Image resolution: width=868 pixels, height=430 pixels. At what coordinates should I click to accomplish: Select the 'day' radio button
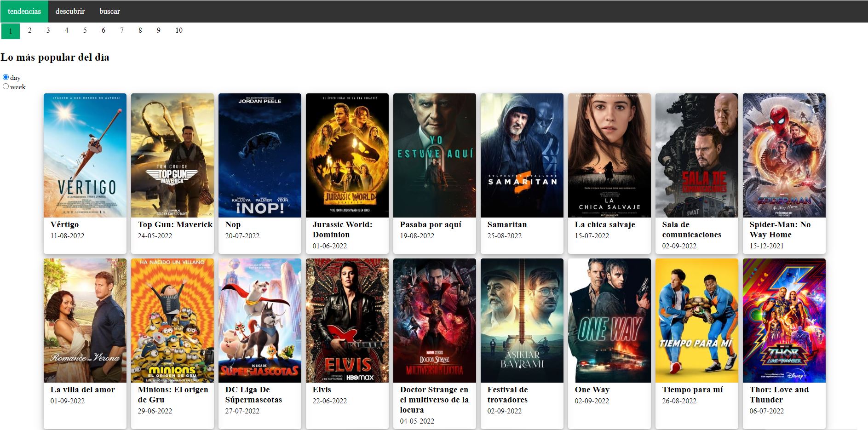pos(6,76)
